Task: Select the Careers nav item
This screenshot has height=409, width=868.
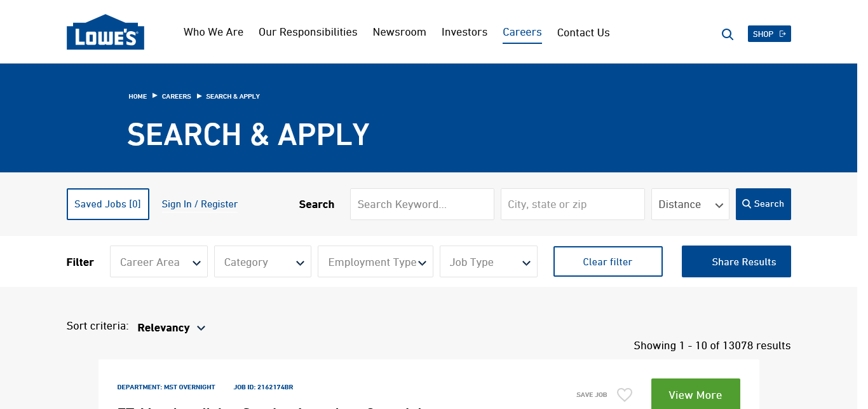Action: point(522,32)
